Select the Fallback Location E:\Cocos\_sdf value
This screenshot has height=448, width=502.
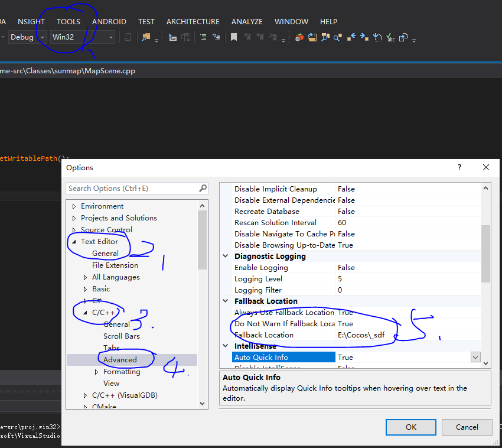[x=361, y=335]
